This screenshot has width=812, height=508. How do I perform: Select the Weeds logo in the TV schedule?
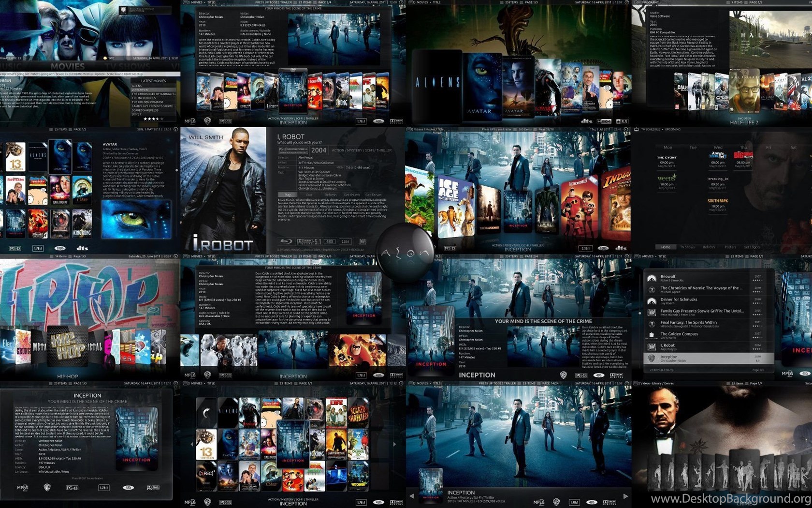tap(667, 178)
